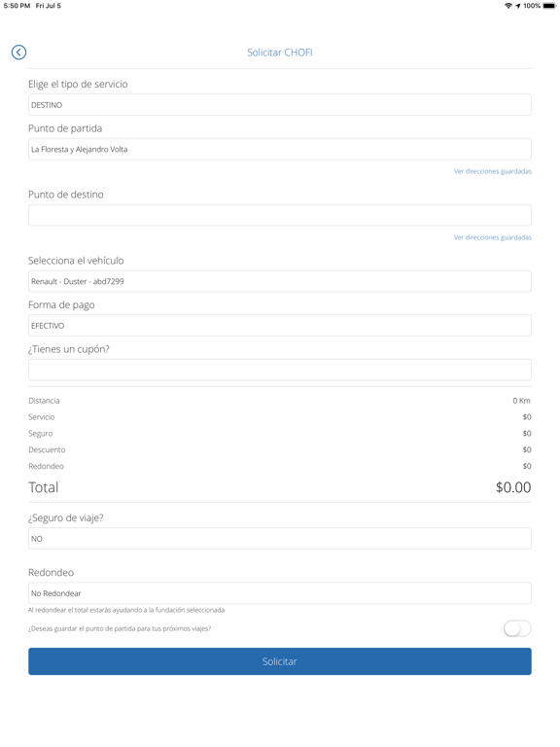Go back using the circled arrow icon
This screenshot has height=747, width=560.
pos(18,53)
